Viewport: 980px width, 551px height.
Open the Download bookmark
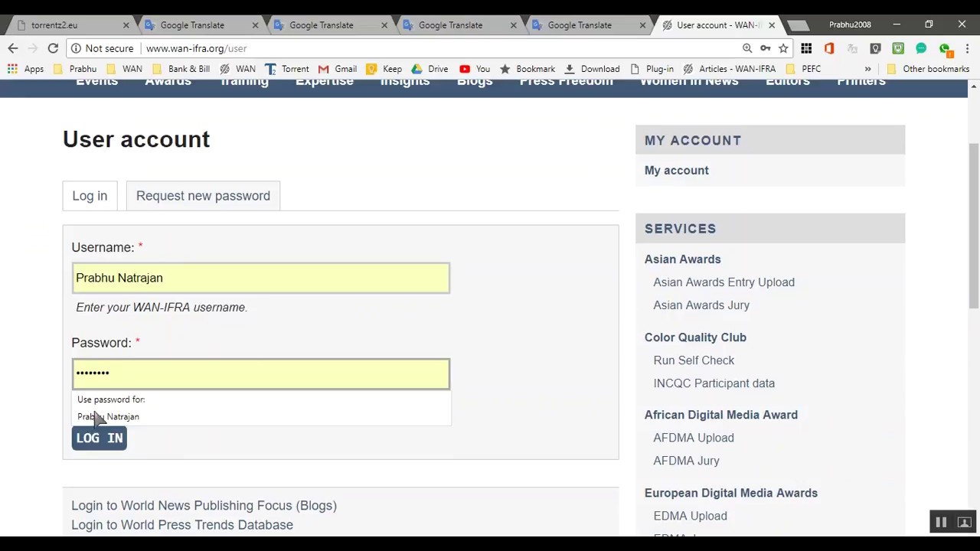coord(592,69)
